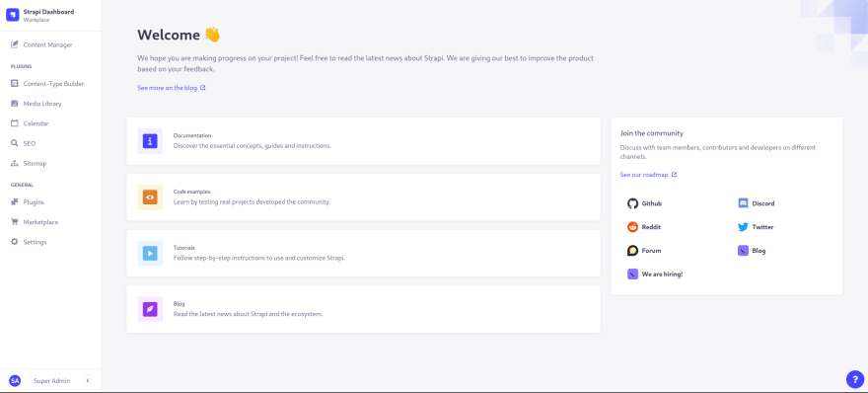This screenshot has width=868, height=393.
Task: Click the Settings gear icon
Action: pos(15,242)
